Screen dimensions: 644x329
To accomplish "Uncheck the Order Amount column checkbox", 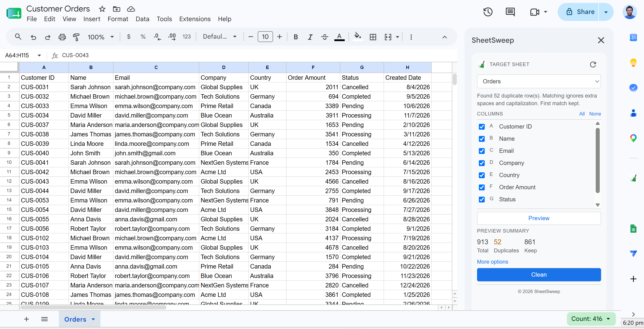I will [482, 187].
